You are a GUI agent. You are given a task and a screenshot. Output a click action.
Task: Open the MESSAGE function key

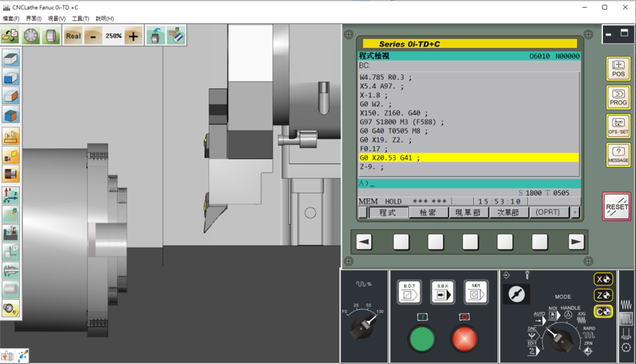coord(618,155)
